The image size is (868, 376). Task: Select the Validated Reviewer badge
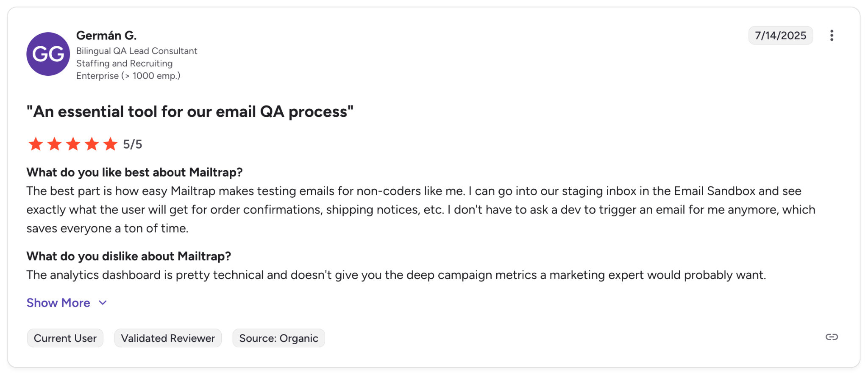pos(167,338)
